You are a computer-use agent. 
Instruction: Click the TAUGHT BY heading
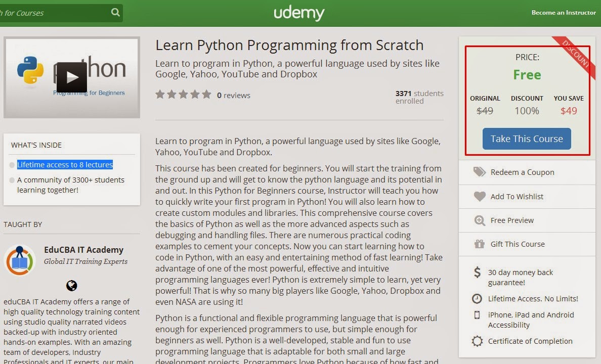(23, 224)
